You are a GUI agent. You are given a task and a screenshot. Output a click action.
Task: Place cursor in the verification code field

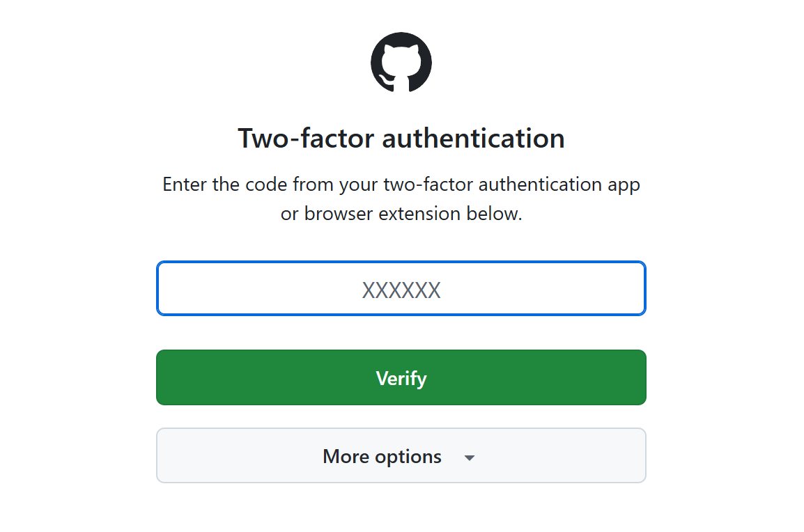click(x=401, y=288)
